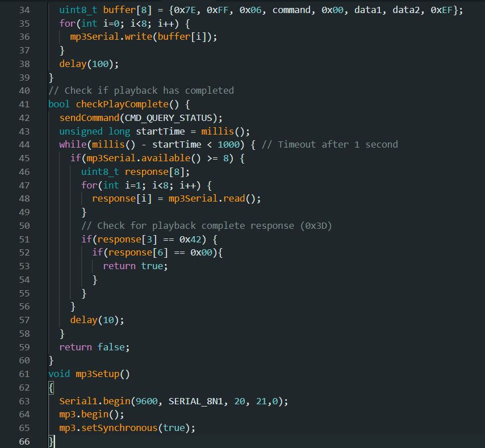This screenshot has height=448, width=485.
Task: Click SERIAL_8N1 in Serial1.begin call
Action: pyautogui.click(x=195, y=401)
